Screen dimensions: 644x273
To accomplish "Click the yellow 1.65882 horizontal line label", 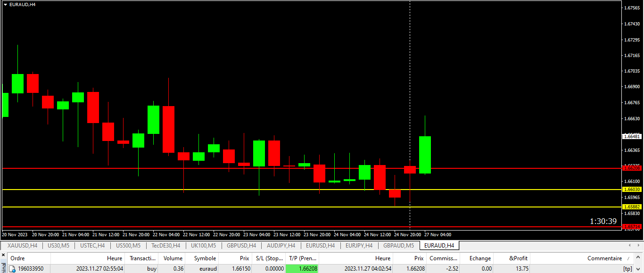I will (x=632, y=207).
